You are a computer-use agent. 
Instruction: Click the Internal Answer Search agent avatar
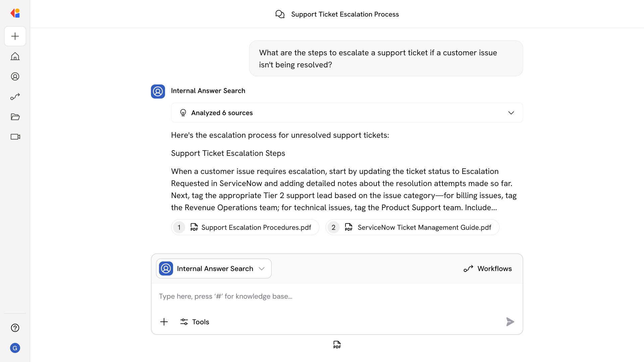[158, 91]
